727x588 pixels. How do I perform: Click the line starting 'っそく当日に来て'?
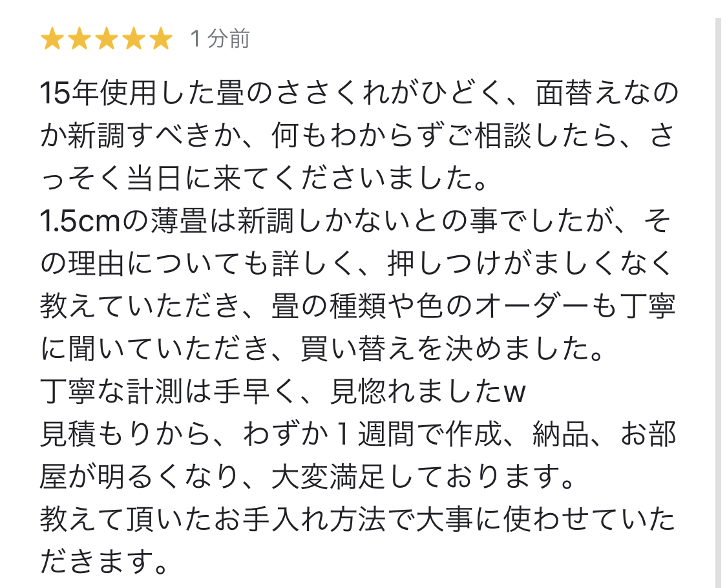tap(264, 178)
